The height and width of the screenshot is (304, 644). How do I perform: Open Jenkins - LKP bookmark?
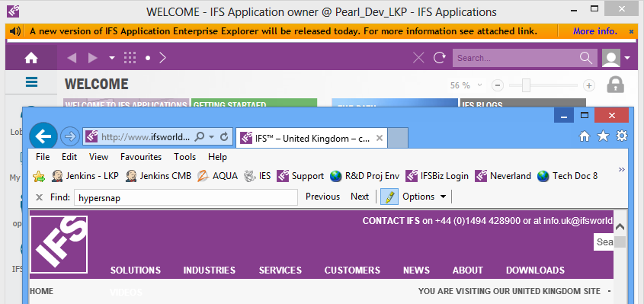click(85, 176)
